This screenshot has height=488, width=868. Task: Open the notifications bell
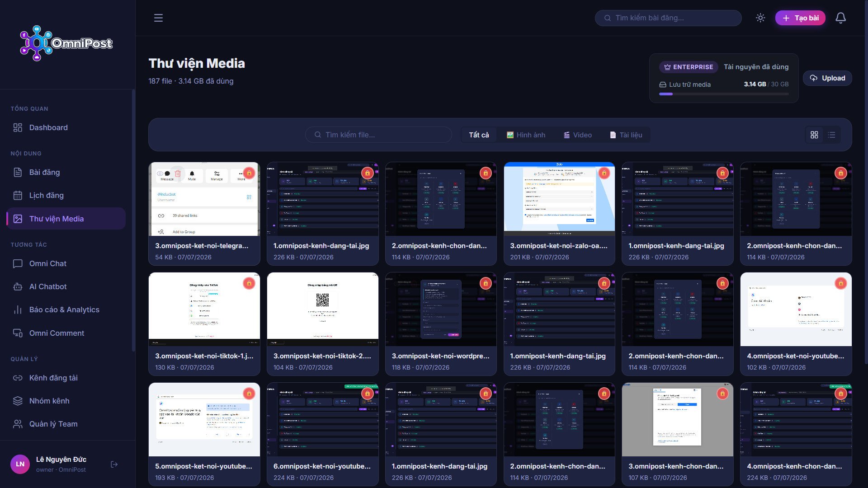[x=840, y=18]
